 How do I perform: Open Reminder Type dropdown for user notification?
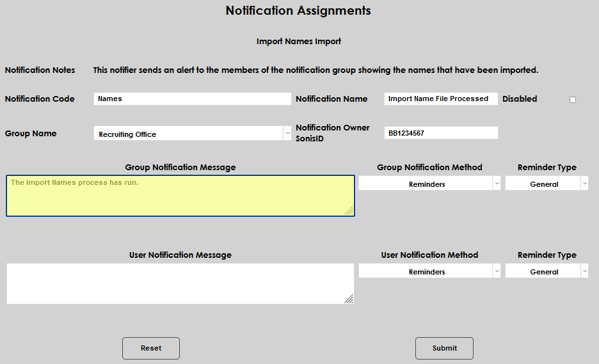(x=547, y=272)
